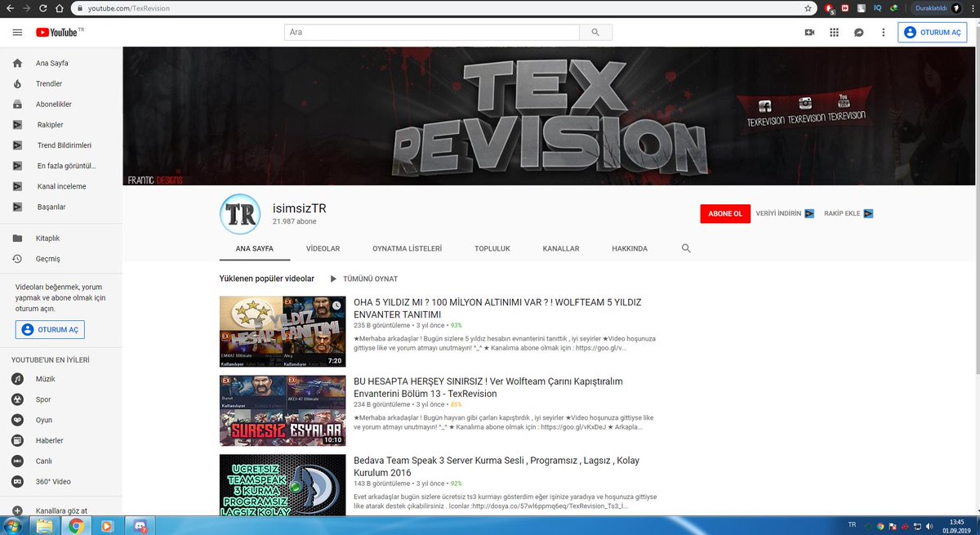The image size is (980, 535).
Task: Open Oyun category in sidebar
Action: [43, 420]
